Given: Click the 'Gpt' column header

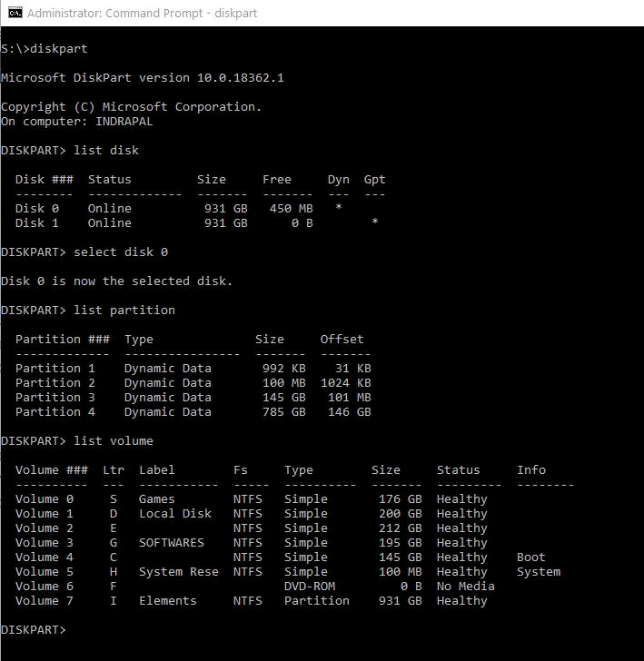Looking at the screenshot, I should click(x=375, y=180).
